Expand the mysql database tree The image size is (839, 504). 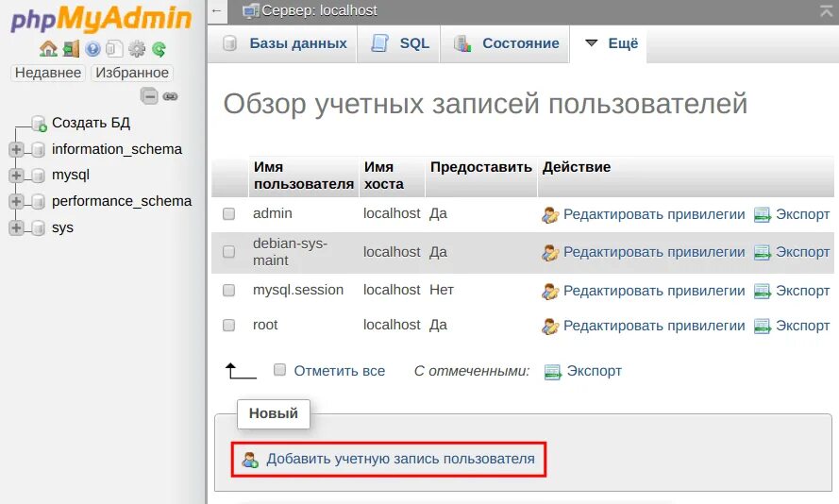click(x=16, y=176)
